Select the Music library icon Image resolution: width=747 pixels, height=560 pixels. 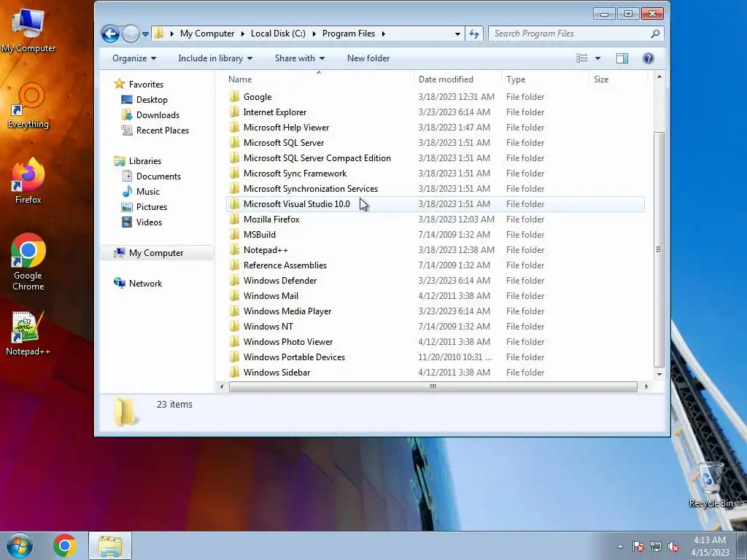[x=127, y=192]
